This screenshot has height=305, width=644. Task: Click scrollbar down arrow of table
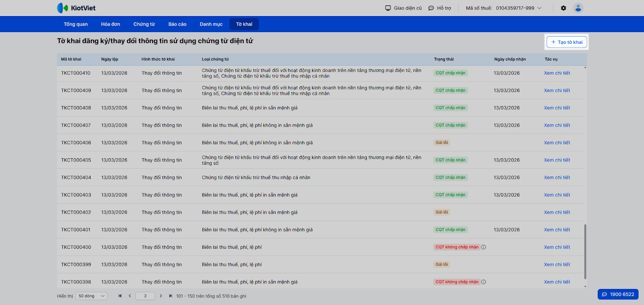click(x=585, y=287)
